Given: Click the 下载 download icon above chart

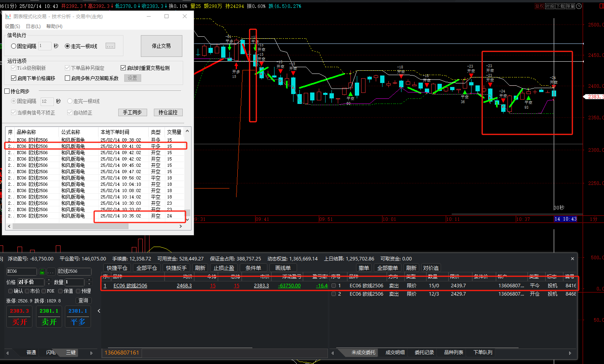Looking at the screenshot, I should [x=560, y=6].
